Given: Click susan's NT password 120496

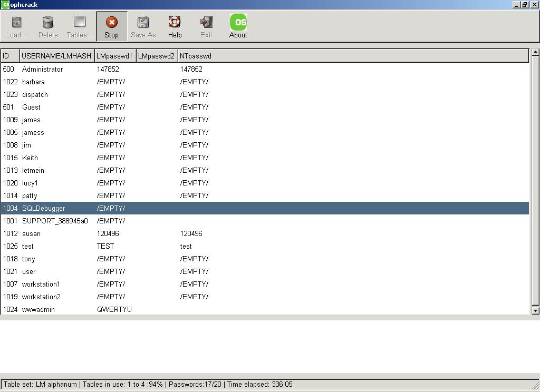Looking at the screenshot, I should [x=191, y=234].
